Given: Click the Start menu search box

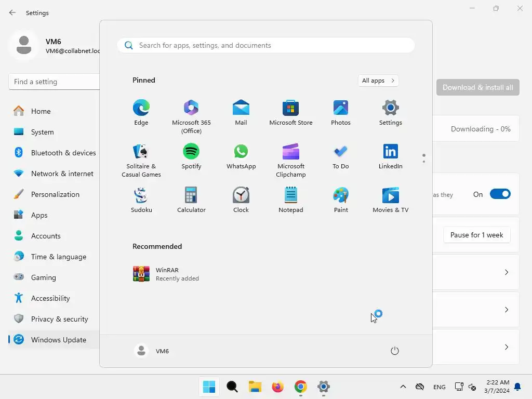Looking at the screenshot, I should pyautogui.click(x=266, y=45).
